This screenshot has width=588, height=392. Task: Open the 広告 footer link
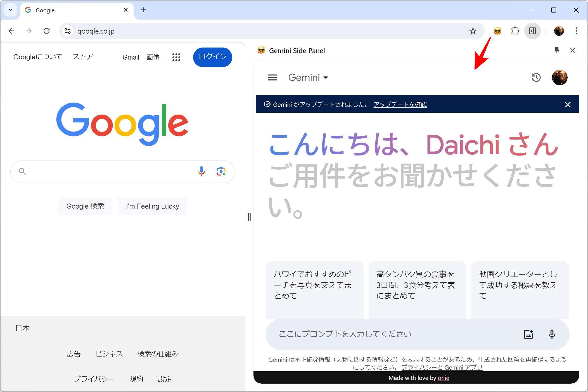click(x=73, y=354)
